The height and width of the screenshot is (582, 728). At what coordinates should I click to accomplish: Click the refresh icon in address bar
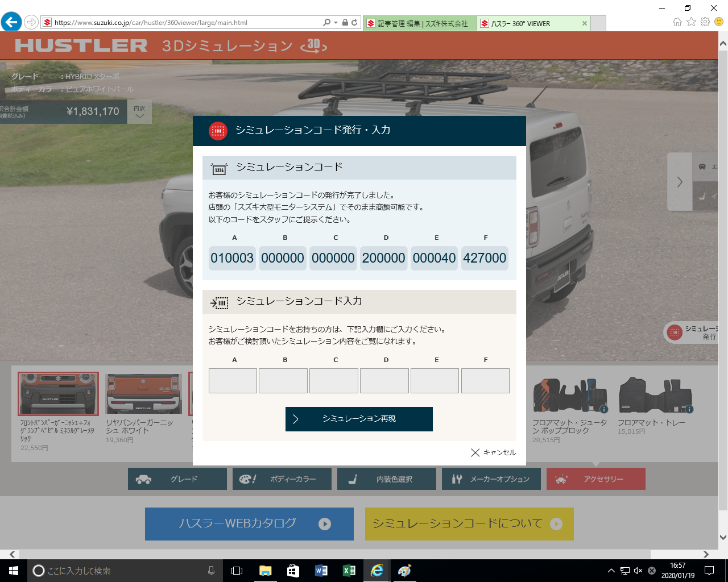pos(354,23)
